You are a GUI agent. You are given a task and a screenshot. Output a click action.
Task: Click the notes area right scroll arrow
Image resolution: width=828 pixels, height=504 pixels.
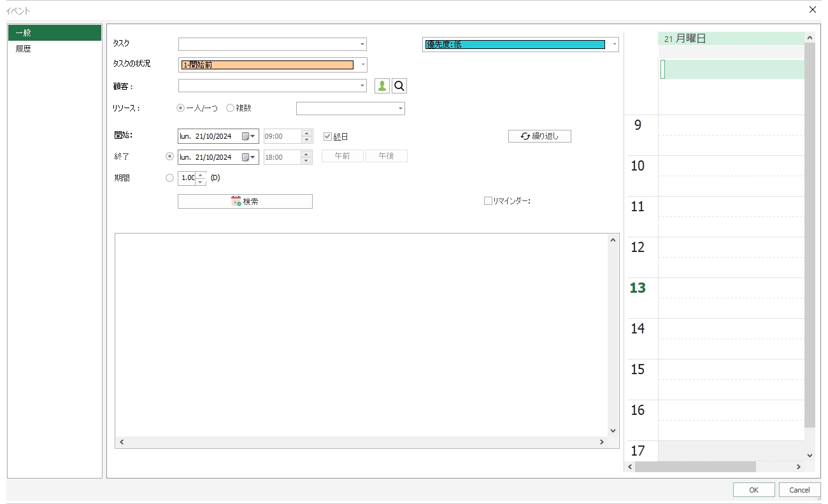tap(601, 442)
